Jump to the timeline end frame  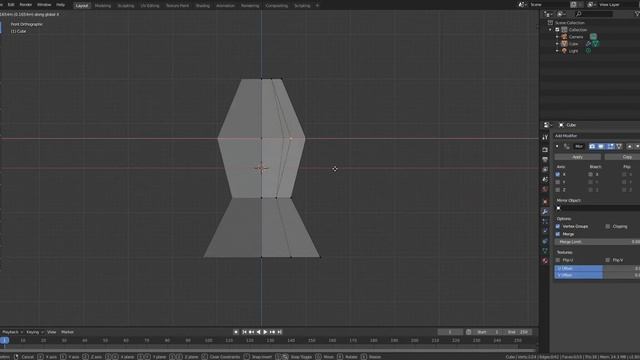[x=280, y=332]
